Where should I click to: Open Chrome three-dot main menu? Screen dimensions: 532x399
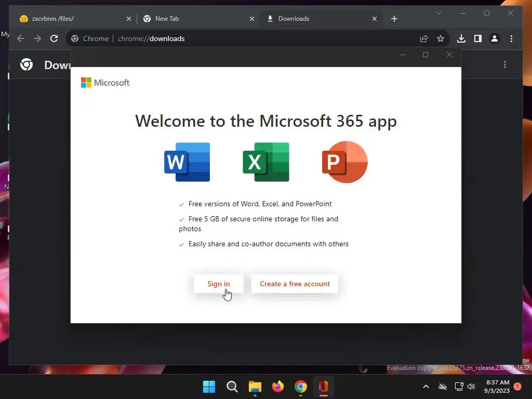coord(511,38)
